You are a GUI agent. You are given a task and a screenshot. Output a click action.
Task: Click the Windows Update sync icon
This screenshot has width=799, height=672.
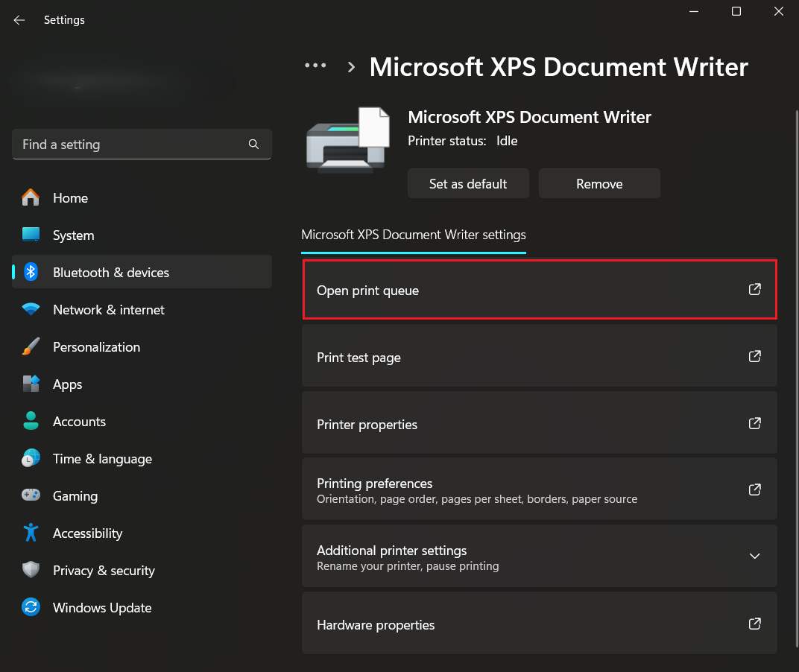click(x=31, y=608)
